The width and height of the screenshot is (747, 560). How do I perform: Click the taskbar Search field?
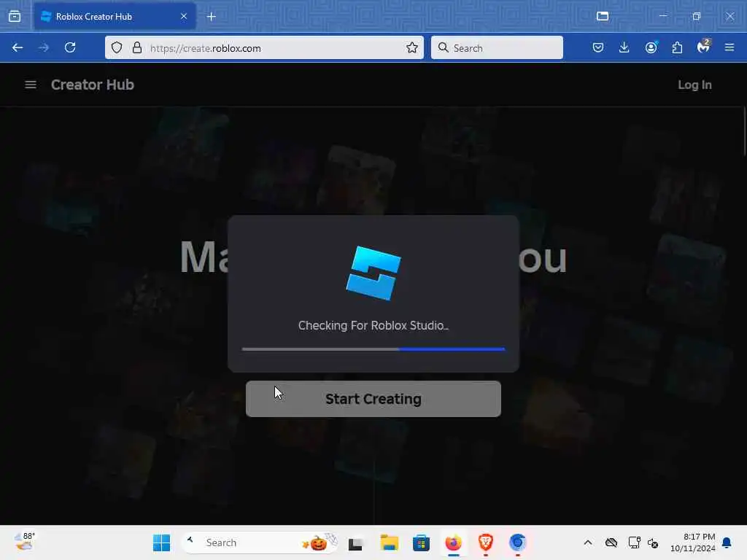click(260, 542)
